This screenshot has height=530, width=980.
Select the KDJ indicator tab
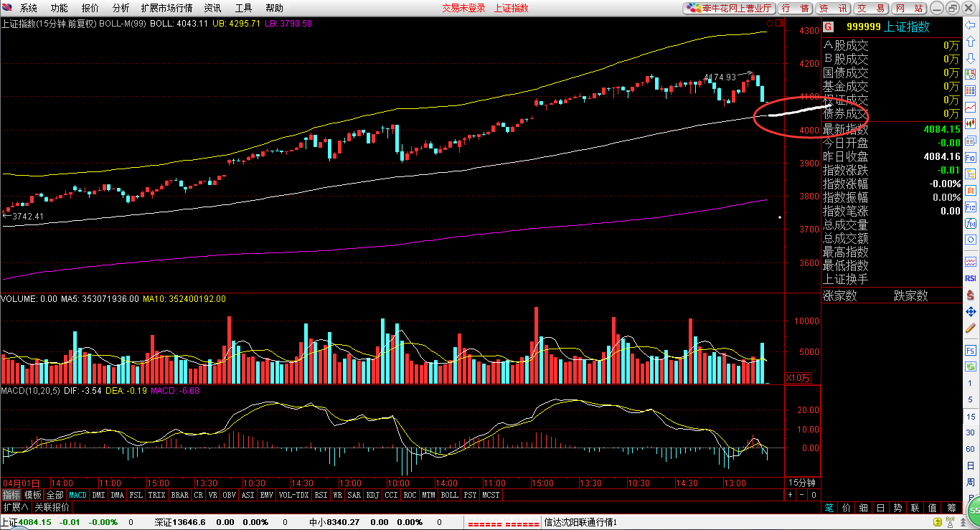tap(372, 495)
